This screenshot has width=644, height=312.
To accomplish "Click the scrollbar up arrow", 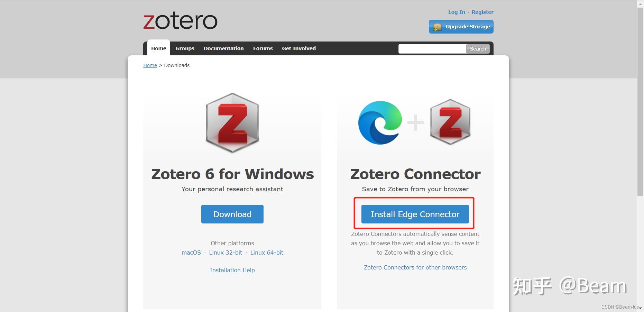I will [640, 3].
